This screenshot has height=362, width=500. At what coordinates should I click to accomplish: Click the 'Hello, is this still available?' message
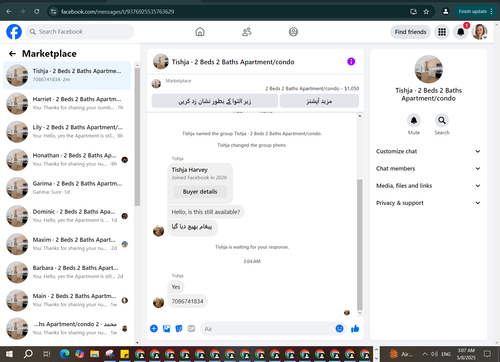(x=206, y=212)
